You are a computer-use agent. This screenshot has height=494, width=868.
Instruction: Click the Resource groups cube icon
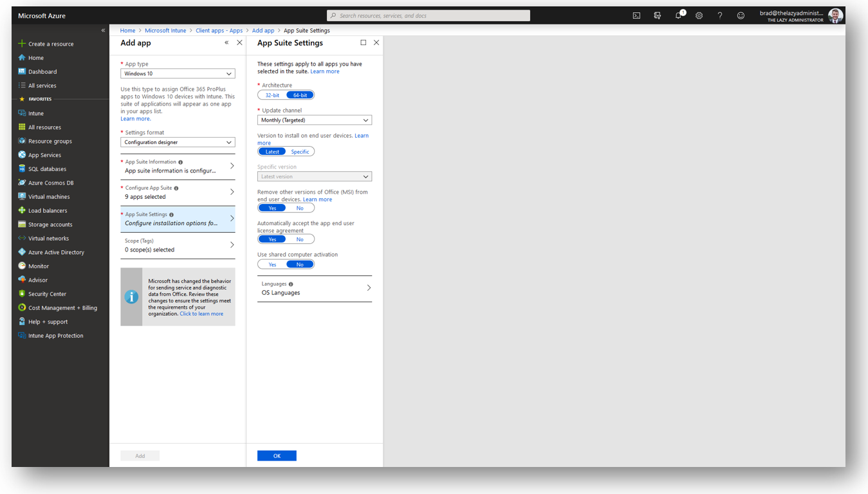22,141
